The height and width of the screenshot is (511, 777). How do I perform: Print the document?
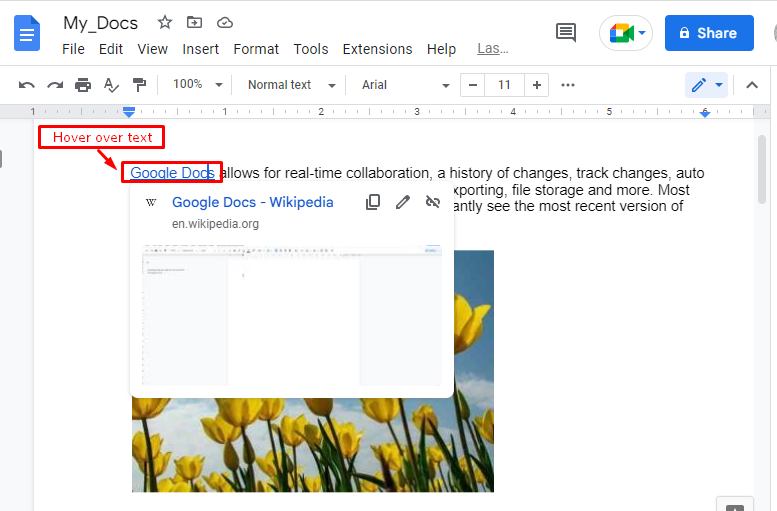coord(83,85)
